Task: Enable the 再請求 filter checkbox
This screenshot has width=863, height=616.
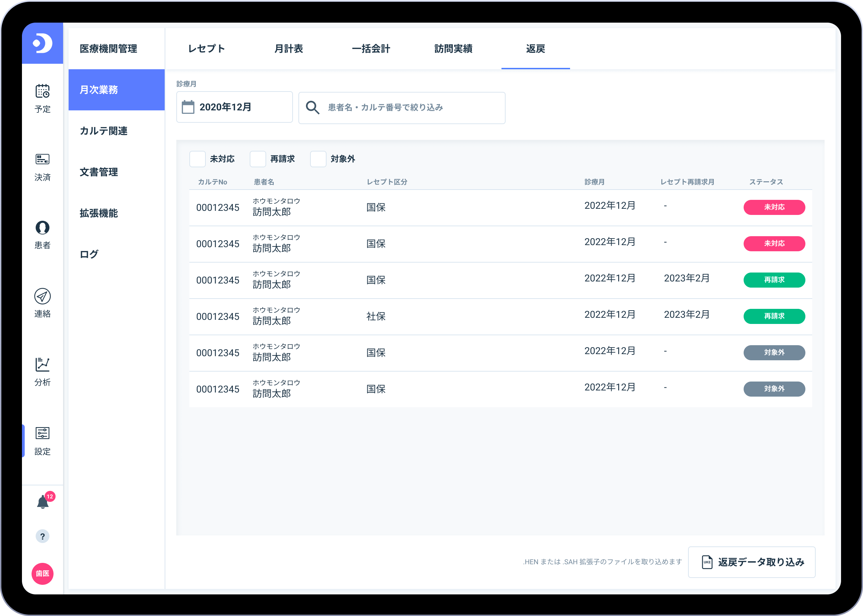Action: coord(258,159)
